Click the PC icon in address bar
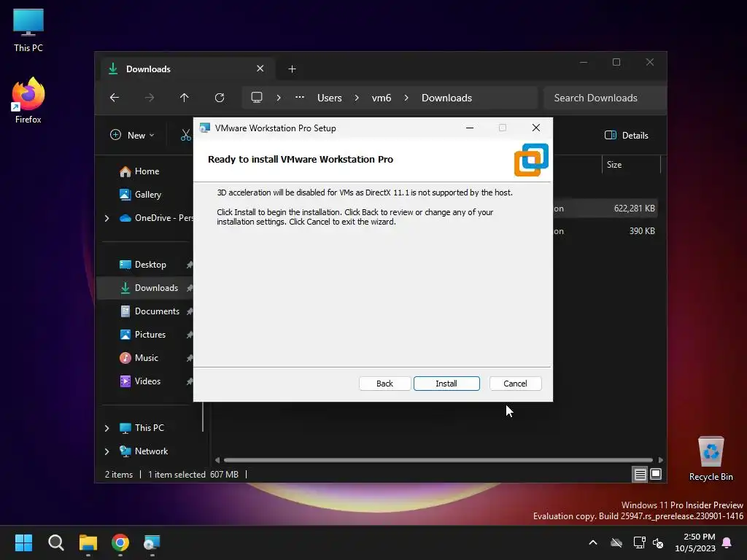Viewport: 747px width, 560px height. coord(257,98)
